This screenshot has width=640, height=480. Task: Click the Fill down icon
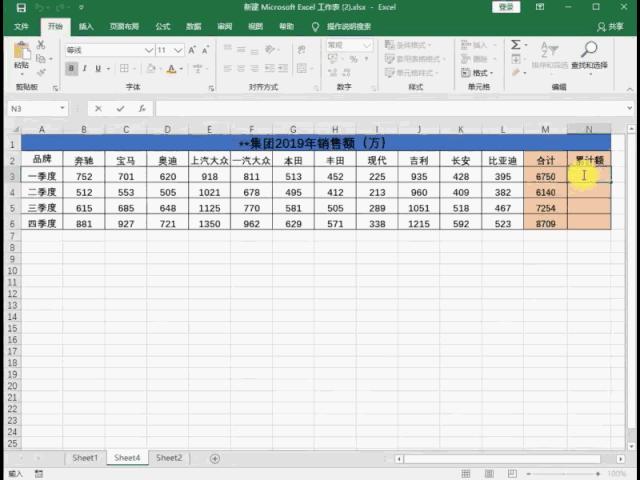click(516, 59)
